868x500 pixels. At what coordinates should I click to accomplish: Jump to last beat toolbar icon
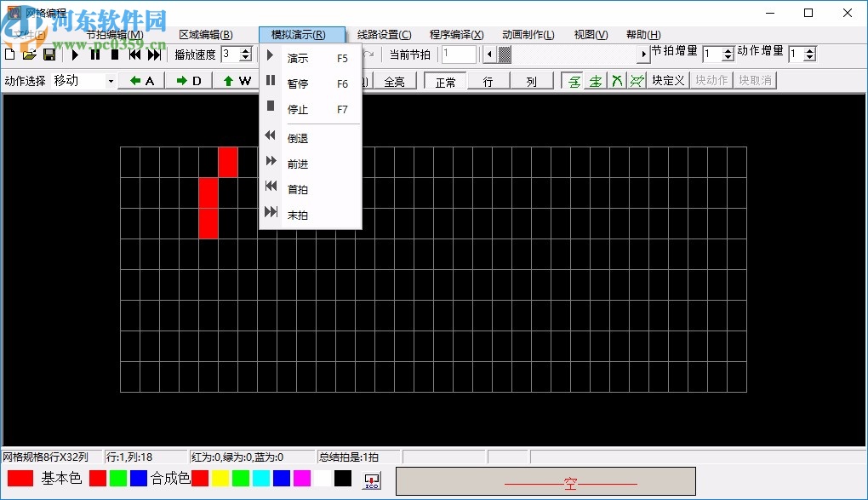(154, 55)
